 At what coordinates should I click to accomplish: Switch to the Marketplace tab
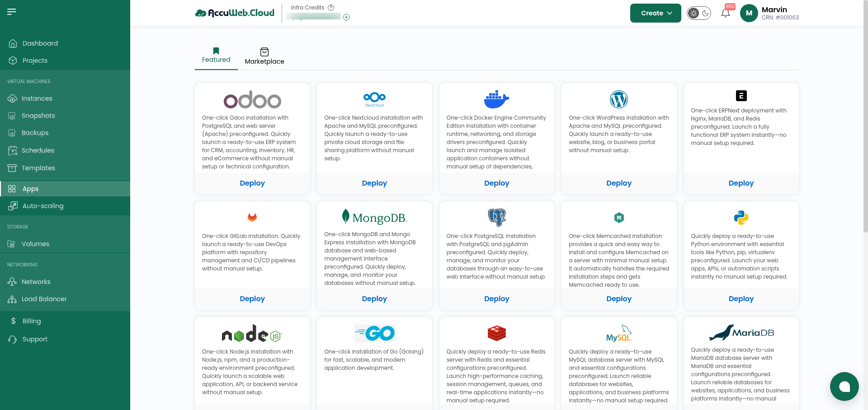tap(264, 56)
